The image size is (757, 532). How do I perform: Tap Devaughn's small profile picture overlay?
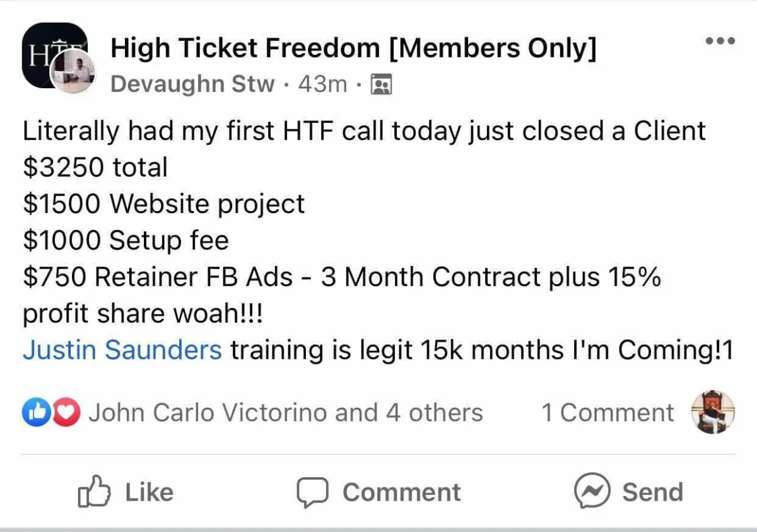point(72,72)
